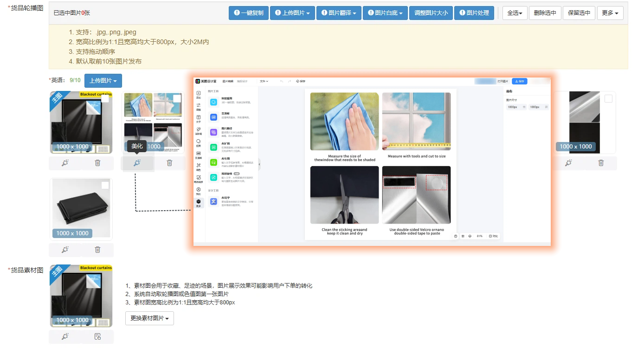Image resolution: width=644 pixels, height=348 pixels.
Task: Expand the 图片白底 dropdown
Action: 385,13
